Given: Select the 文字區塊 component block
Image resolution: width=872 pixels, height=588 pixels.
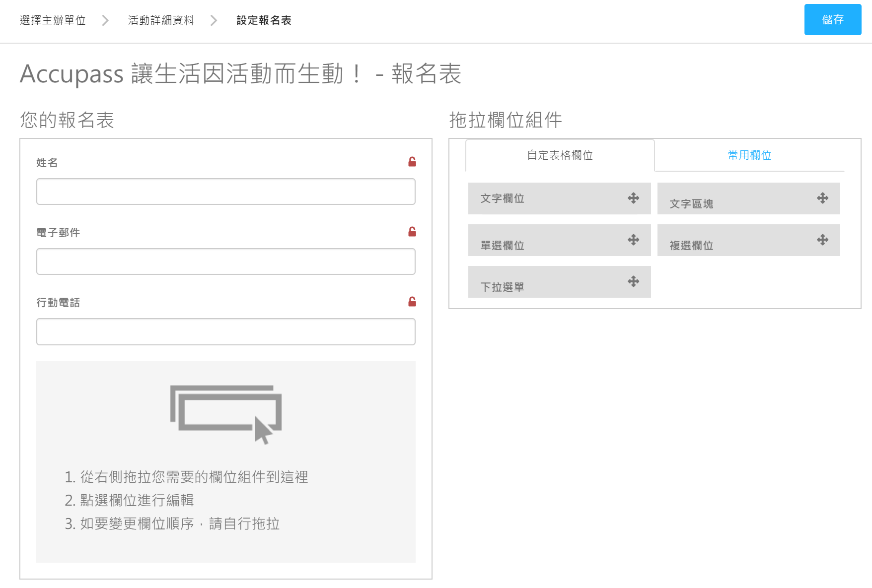Looking at the screenshot, I should click(749, 198).
